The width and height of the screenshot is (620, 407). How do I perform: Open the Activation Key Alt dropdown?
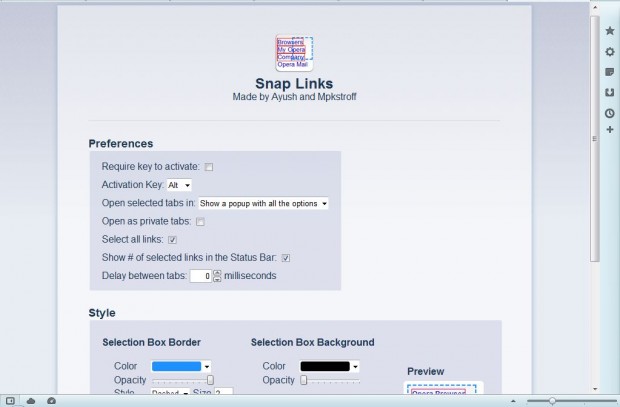179,185
